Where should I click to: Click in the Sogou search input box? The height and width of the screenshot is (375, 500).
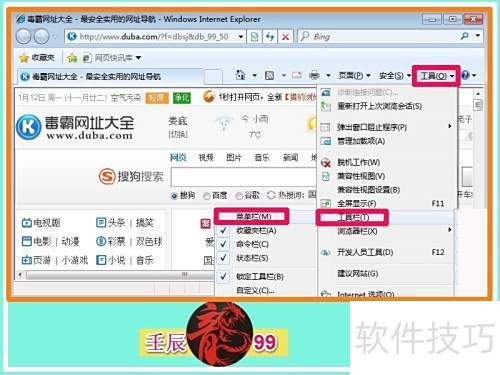click(x=243, y=177)
